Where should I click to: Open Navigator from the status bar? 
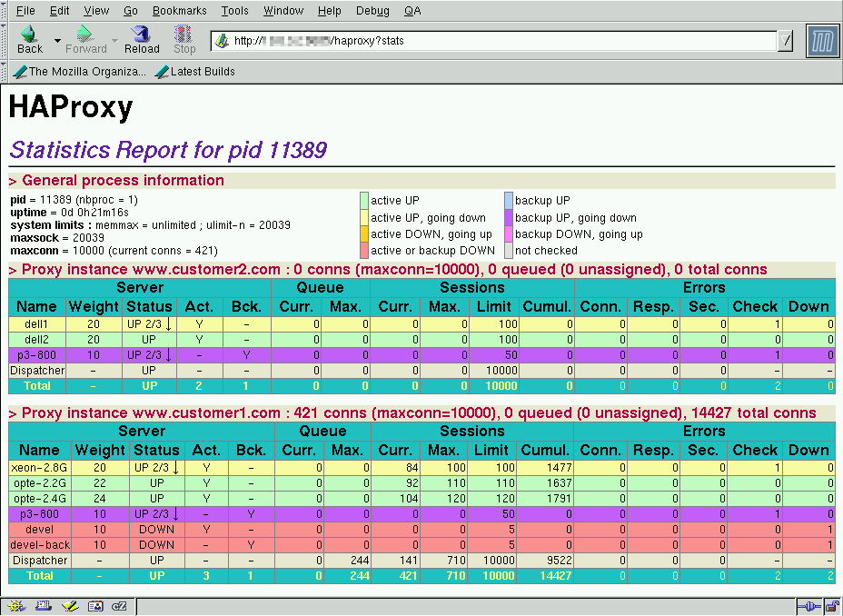coord(15,606)
